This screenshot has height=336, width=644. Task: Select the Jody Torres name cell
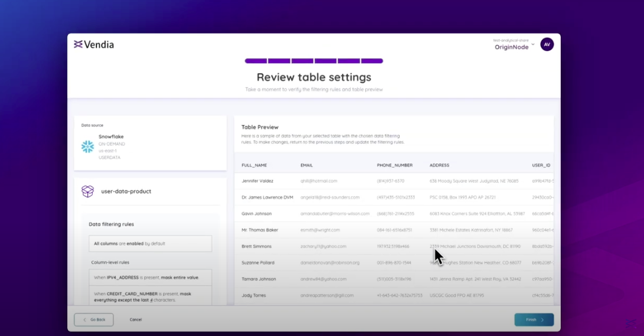coord(254,295)
